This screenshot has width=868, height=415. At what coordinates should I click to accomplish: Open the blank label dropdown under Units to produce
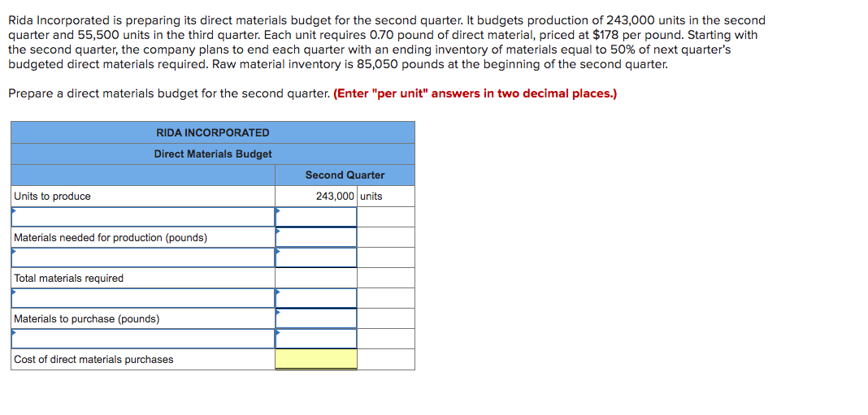point(143,217)
